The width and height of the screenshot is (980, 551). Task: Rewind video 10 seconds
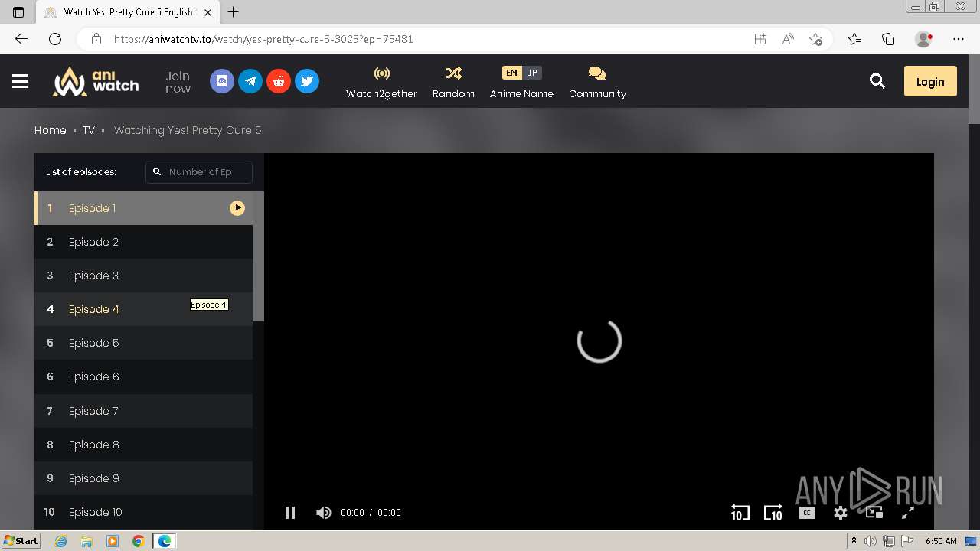click(740, 513)
